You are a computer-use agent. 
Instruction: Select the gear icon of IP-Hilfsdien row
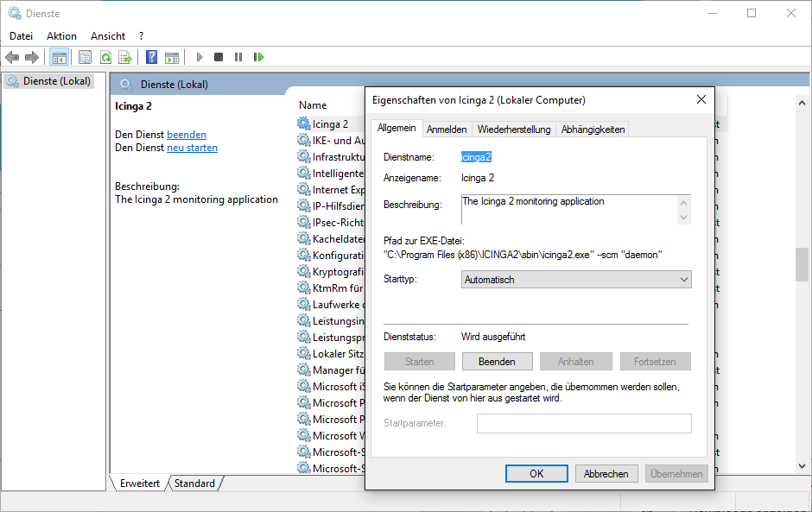[x=304, y=206]
